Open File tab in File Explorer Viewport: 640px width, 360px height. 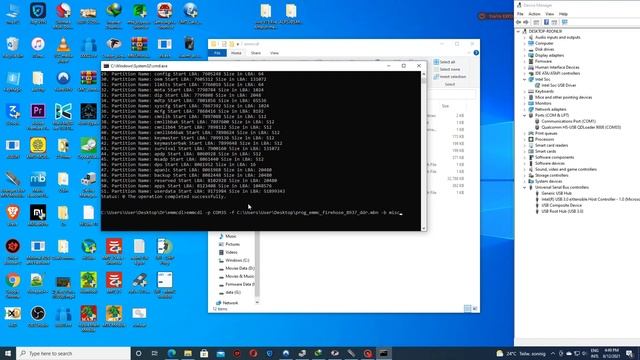(x=217, y=53)
